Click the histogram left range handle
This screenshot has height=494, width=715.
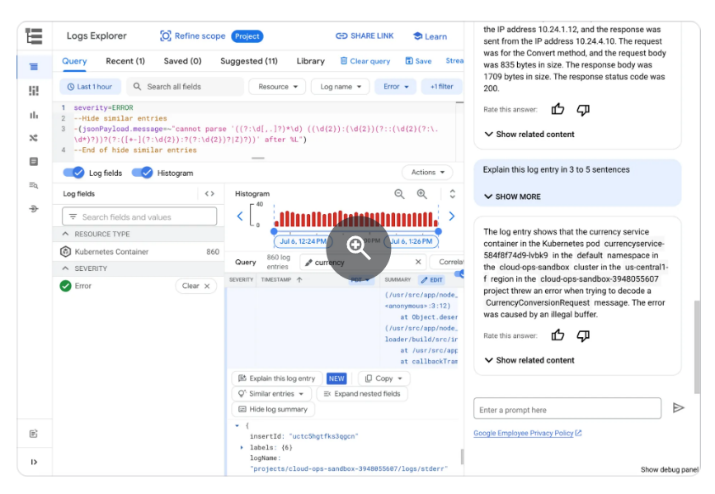(x=274, y=231)
